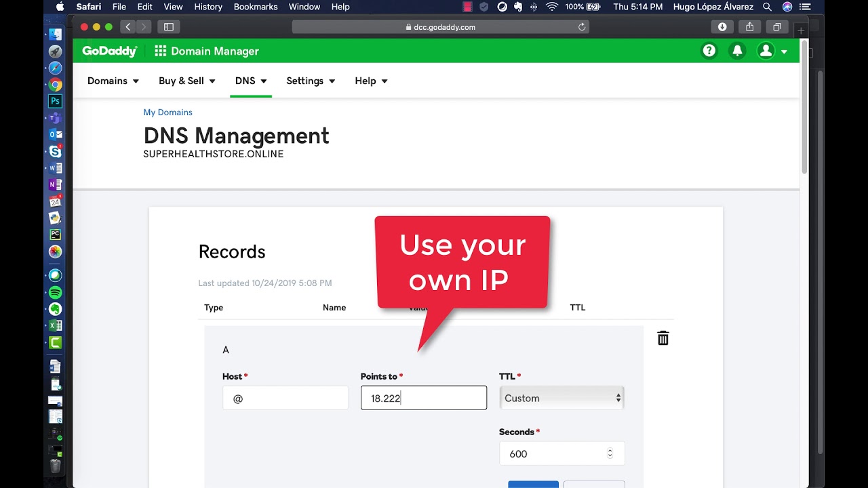Open the GoDaddy help question mark icon
This screenshot has height=488, width=868.
click(709, 51)
